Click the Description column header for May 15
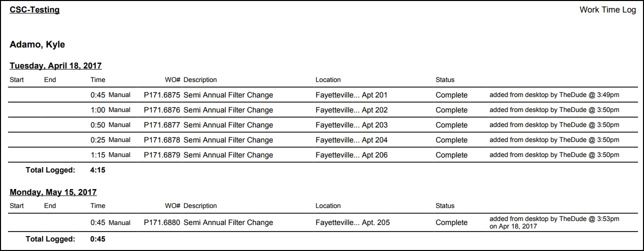The image size is (644, 251). pos(200,205)
